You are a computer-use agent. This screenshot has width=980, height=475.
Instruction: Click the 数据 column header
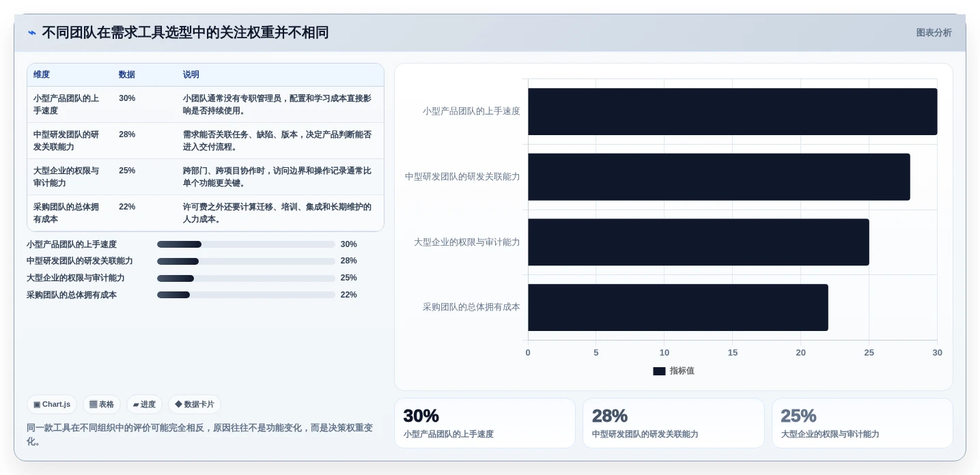coord(127,75)
